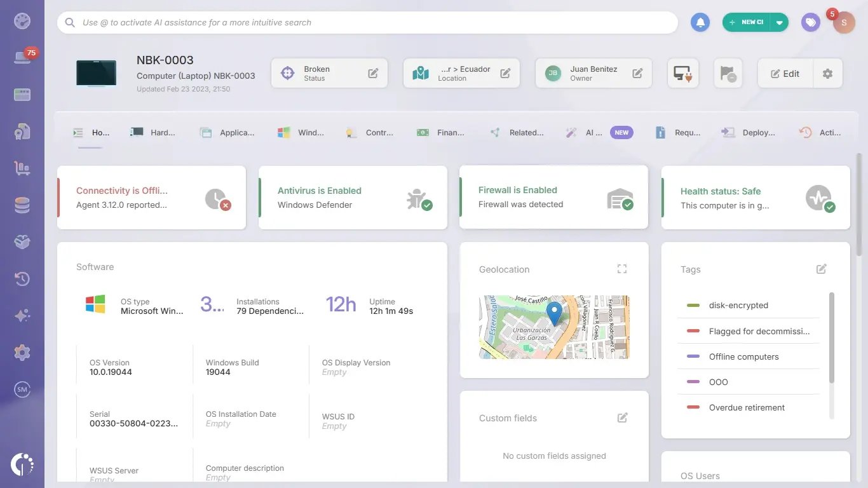Open the gear settings next to Edit
Screen dimensions: 868x488
827,74
